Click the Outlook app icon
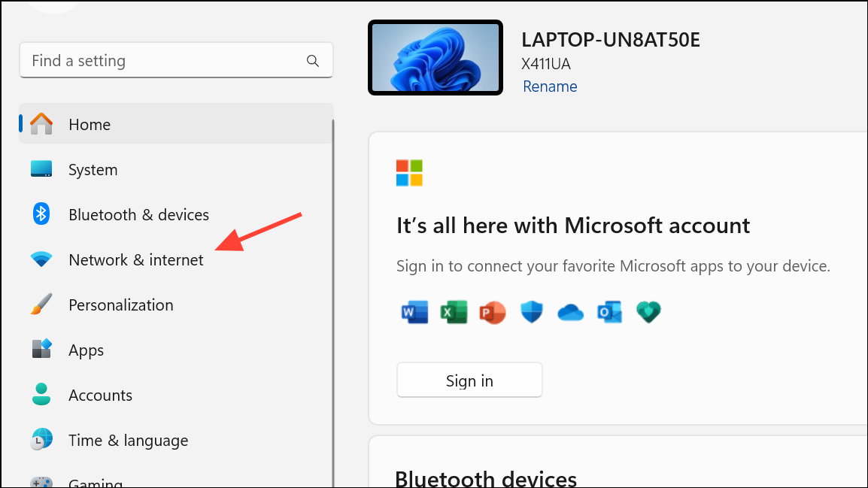 [609, 312]
